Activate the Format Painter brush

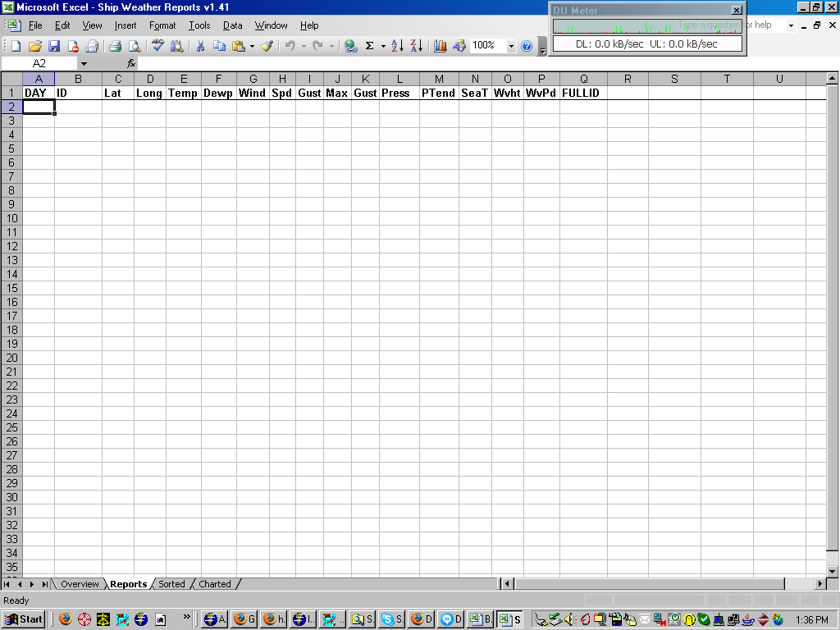pyautogui.click(x=267, y=46)
